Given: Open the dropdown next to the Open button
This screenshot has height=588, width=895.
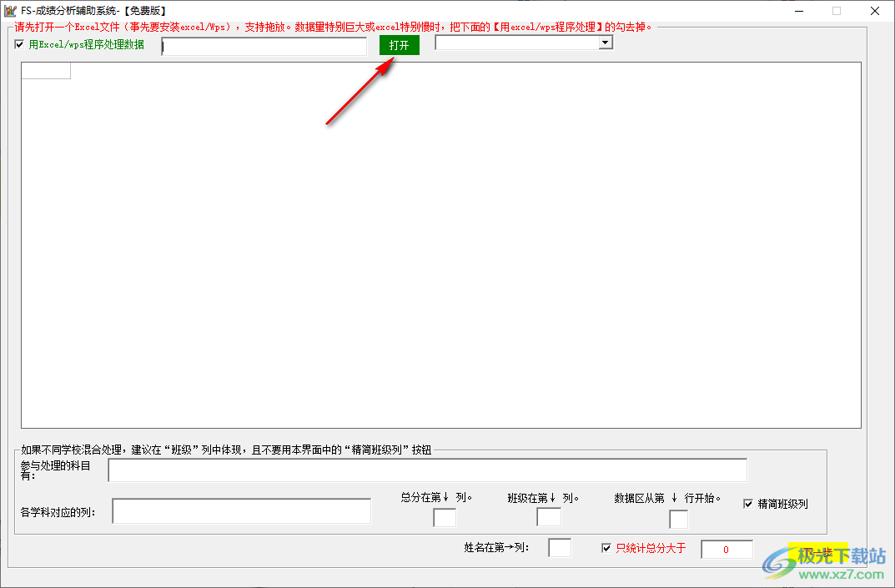Looking at the screenshot, I should pos(603,43).
